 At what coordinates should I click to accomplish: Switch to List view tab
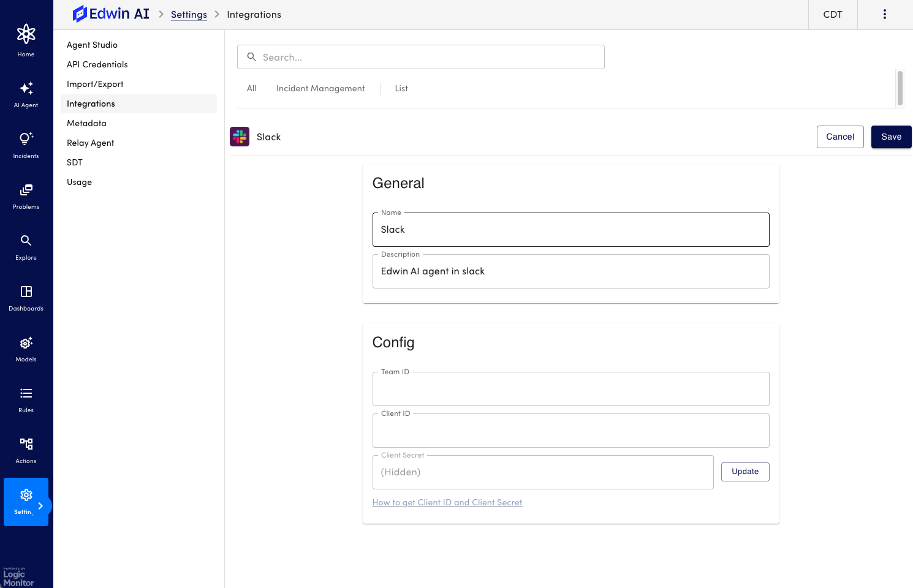401,88
